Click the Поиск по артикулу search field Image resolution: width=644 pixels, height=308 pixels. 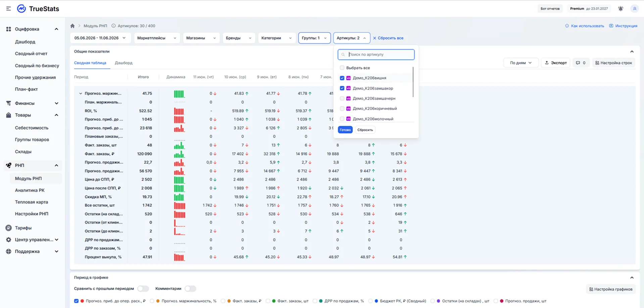376,54
